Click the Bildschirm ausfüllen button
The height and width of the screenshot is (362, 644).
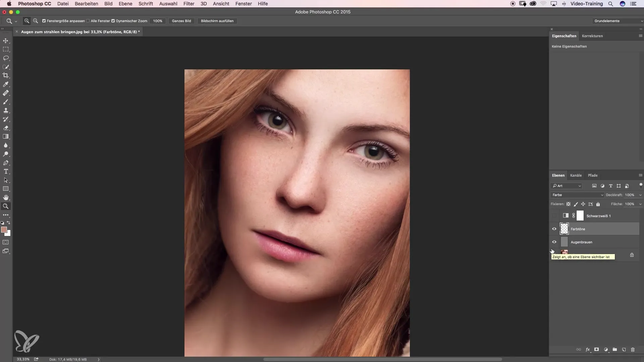point(217,21)
